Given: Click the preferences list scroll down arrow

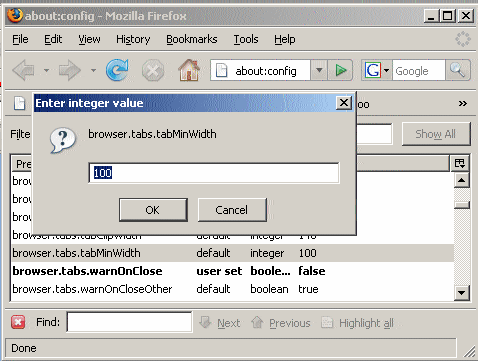Looking at the screenshot, I should tap(462, 293).
